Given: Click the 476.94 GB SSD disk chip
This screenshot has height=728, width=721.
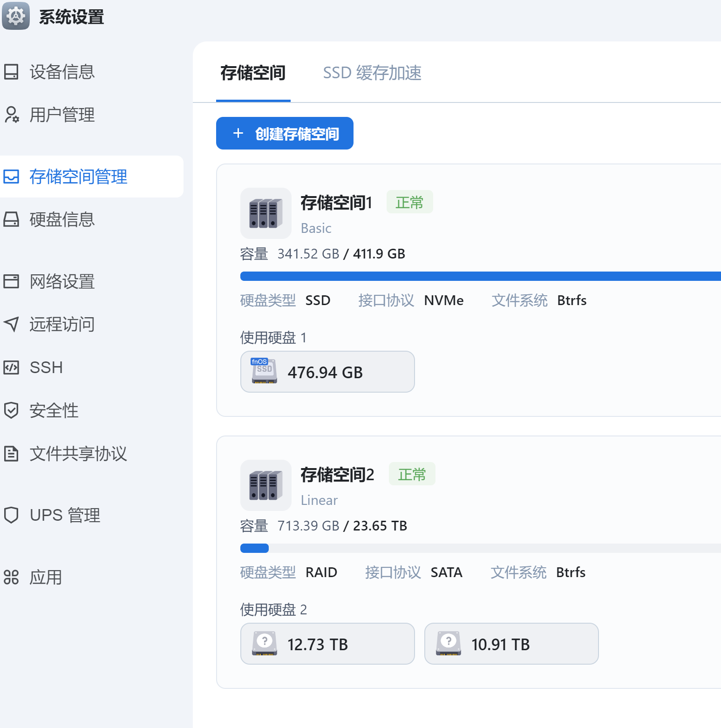Looking at the screenshot, I should pyautogui.click(x=327, y=372).
